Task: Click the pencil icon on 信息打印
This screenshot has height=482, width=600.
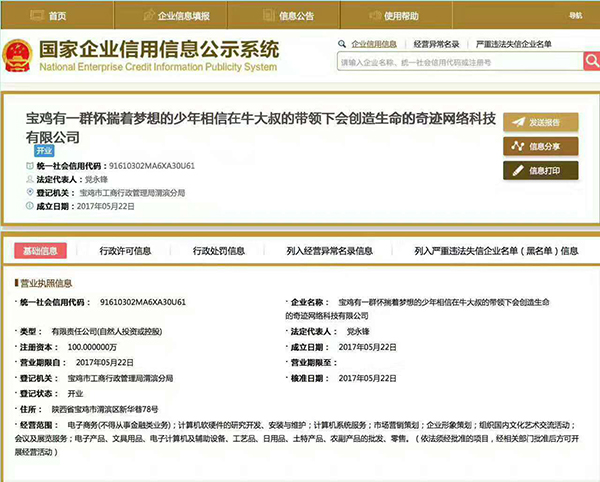Action: tap(518, 170)
